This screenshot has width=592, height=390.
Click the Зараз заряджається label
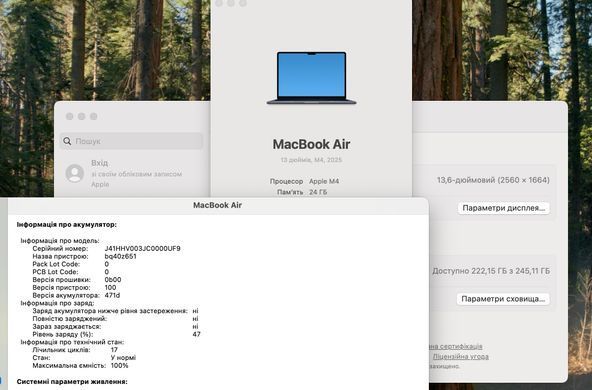pyautogui.click(x=66, y=327)
